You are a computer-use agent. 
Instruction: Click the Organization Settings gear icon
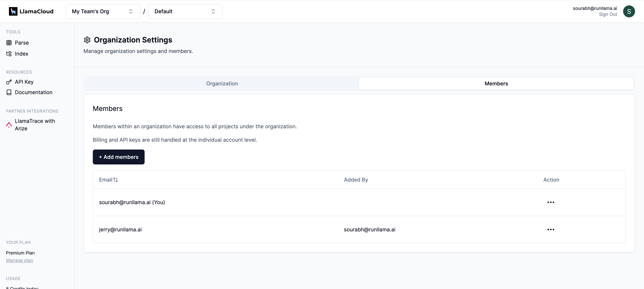(87, 40)
